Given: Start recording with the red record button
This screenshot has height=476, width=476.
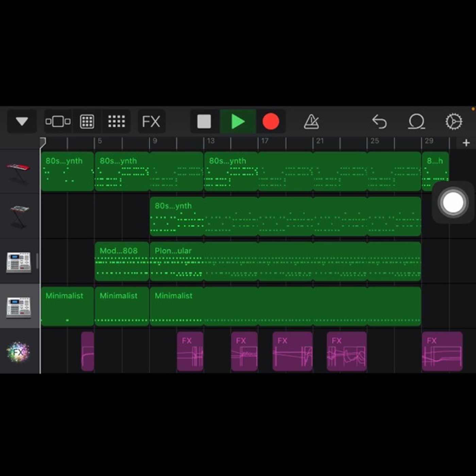Looking at the screenshot, I should coord(271,121).
